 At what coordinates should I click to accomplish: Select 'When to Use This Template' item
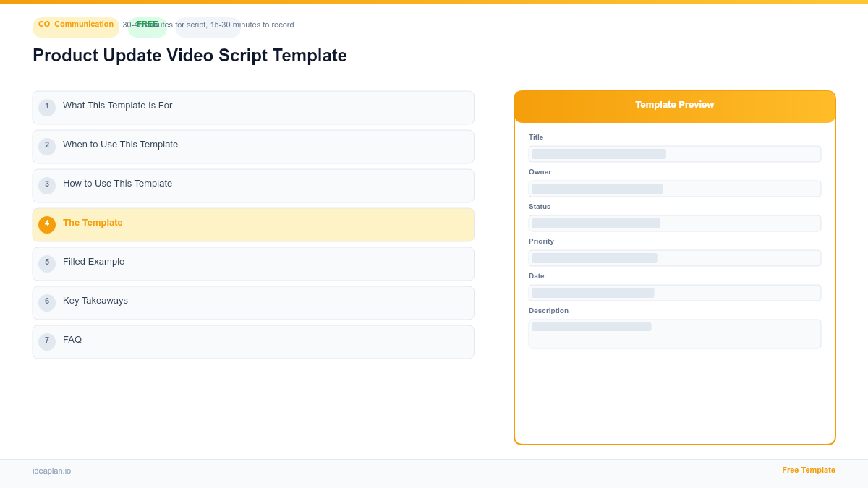pyautogui.click(x=253, y=147)
